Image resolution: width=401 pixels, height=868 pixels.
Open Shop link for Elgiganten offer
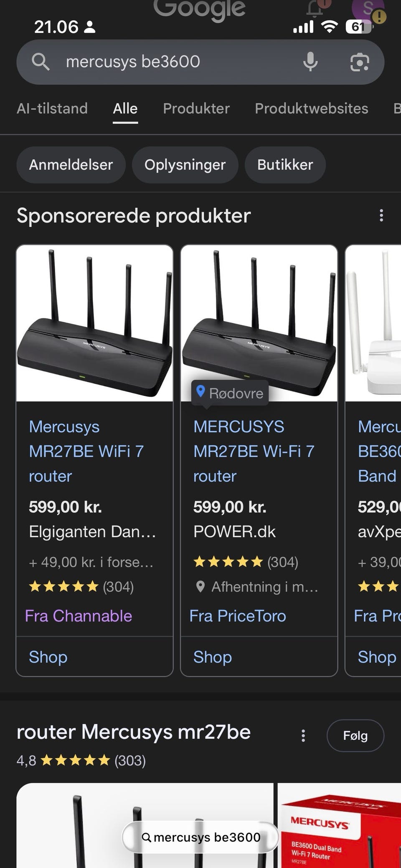48,657
